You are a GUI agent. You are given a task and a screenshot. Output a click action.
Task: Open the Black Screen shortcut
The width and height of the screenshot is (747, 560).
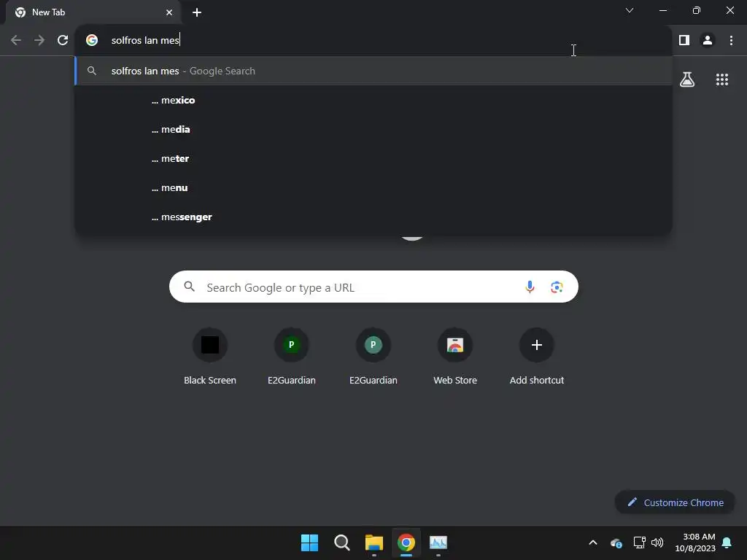click(x=210, y=357)
